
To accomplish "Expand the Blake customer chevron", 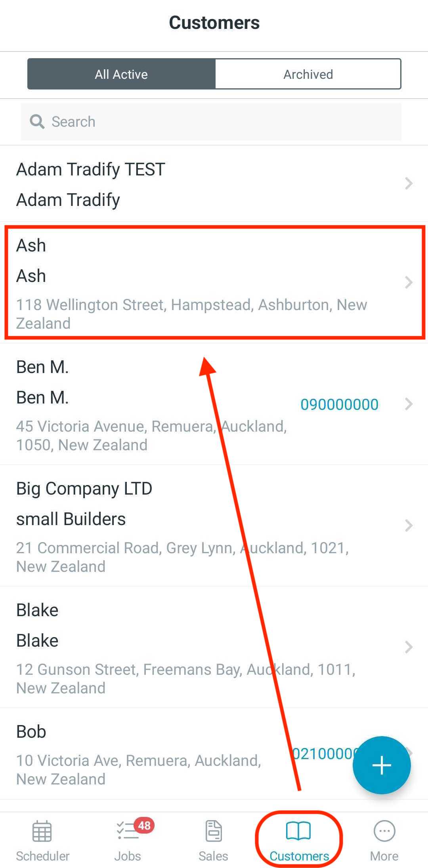I will tap(409, 647).
